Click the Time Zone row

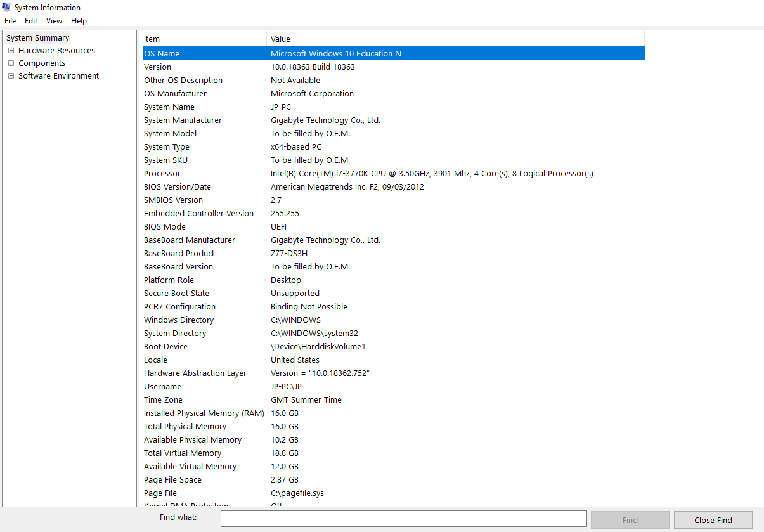(x=393, y=400)
